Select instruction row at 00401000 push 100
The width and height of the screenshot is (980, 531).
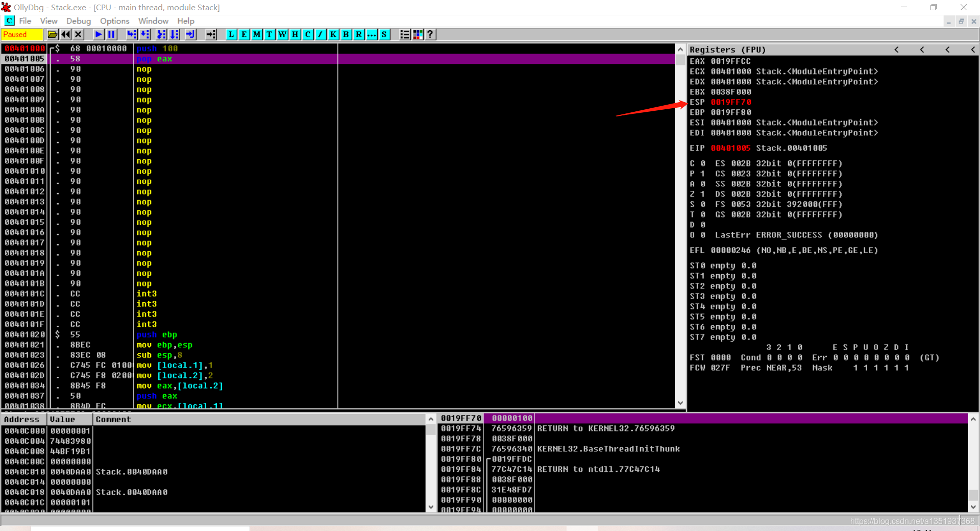(338, 49)
